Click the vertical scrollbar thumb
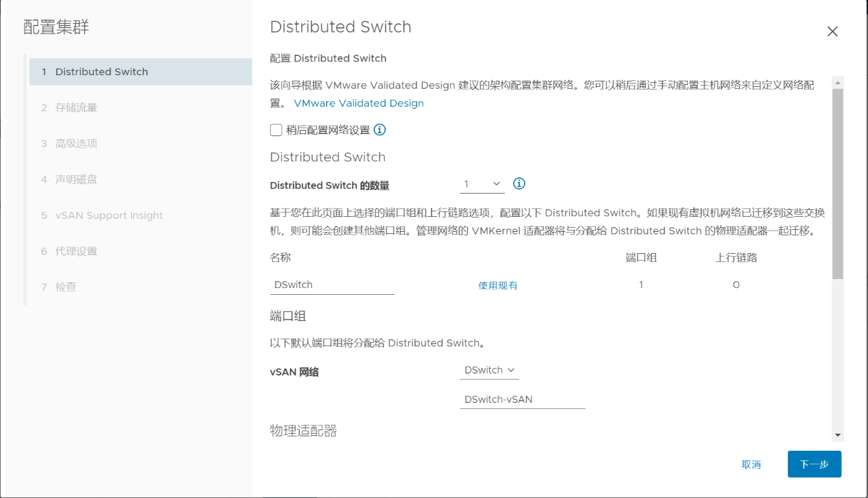Image resolution: width=868 pixels, height=498 pixels. 838,183
